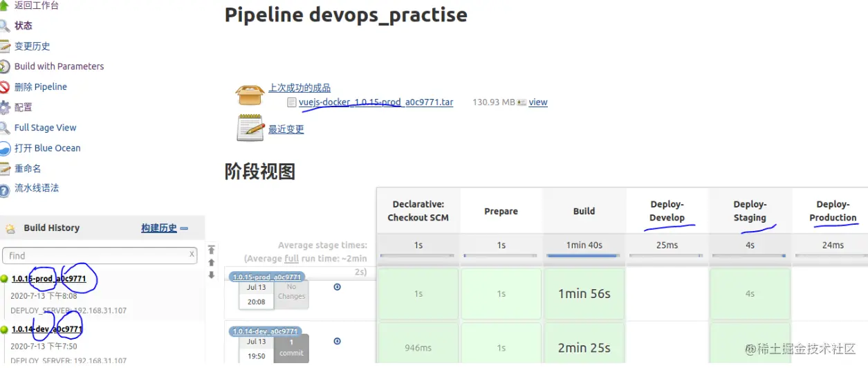Click the 流水线语法 help icon

(x=4, y=189)
